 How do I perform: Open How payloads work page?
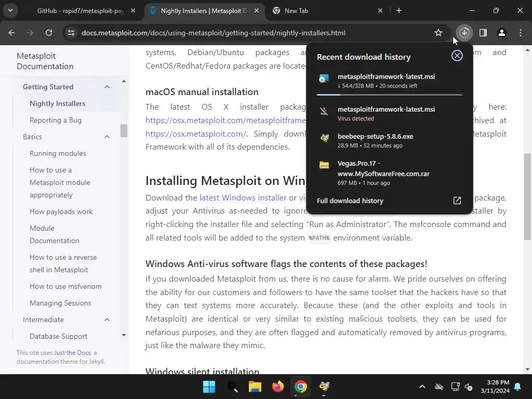coord(61,212)
